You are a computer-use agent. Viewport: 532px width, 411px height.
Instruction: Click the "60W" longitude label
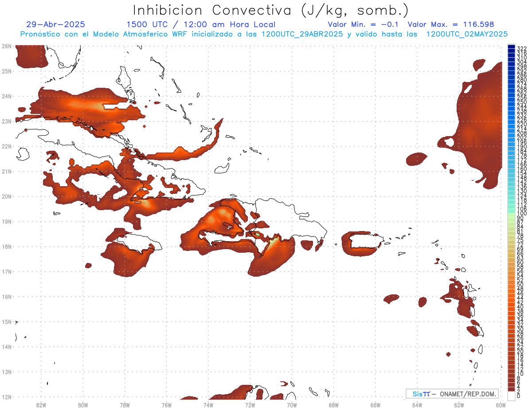tap(501, 405)
